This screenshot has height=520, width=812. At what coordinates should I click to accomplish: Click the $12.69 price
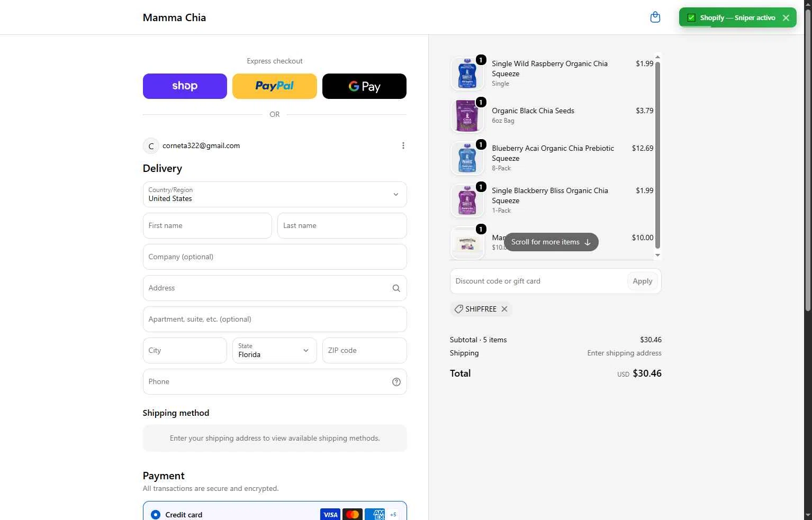point(643,149)
